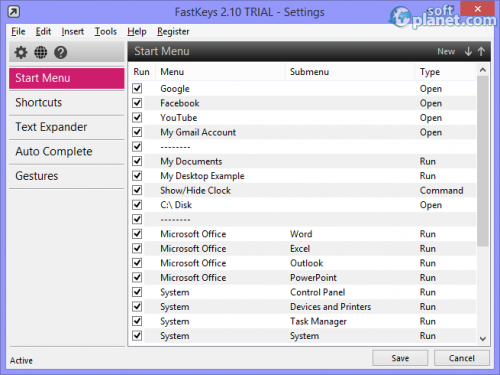Click the Active status bar text
500x375 pixels.
click(21, 360)
